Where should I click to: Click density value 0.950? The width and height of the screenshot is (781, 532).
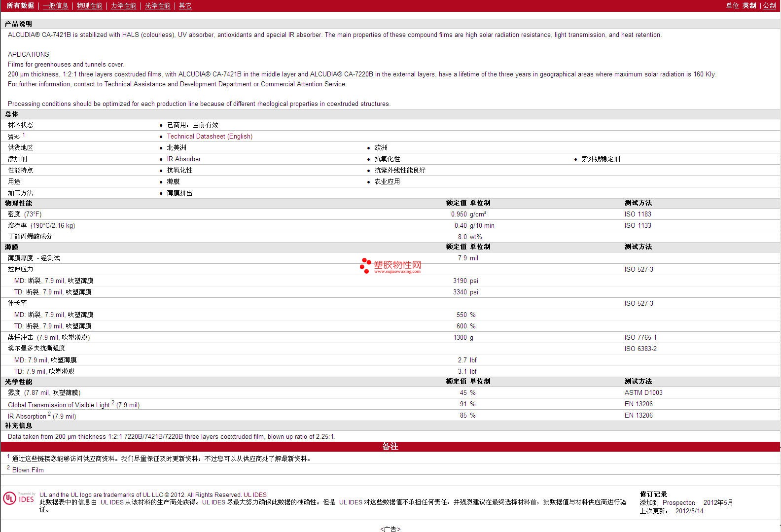pyautogui.click(x=459, y=214)
